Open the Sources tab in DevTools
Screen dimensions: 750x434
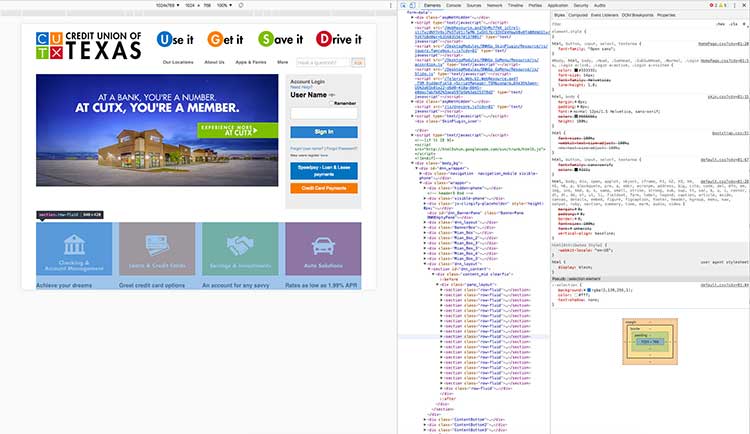point(474,5)
